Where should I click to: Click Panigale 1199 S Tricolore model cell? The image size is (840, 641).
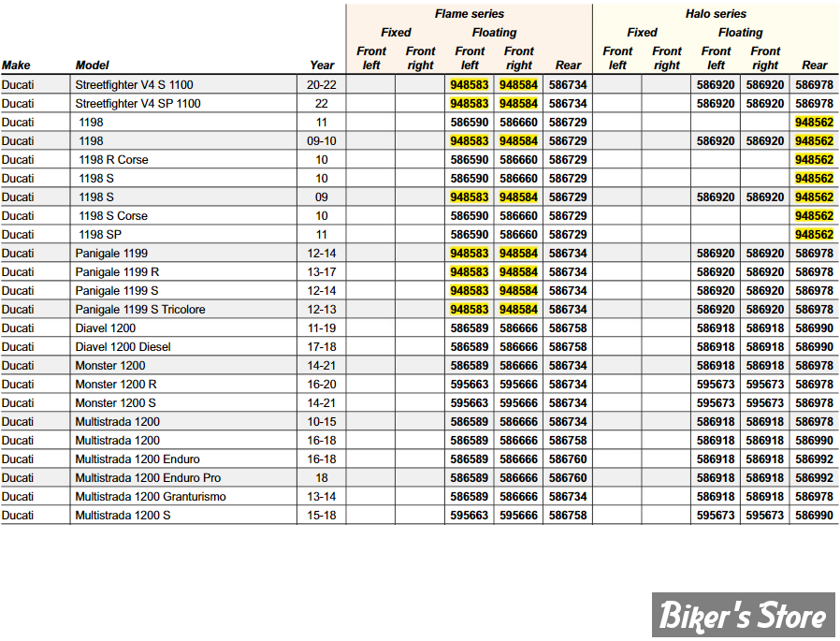tap(140, 310)
